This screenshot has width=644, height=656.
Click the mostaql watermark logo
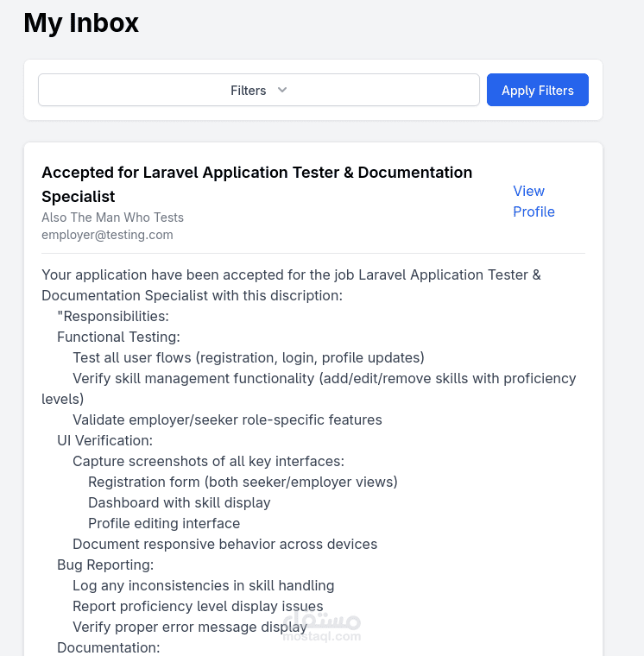point(321,627)
